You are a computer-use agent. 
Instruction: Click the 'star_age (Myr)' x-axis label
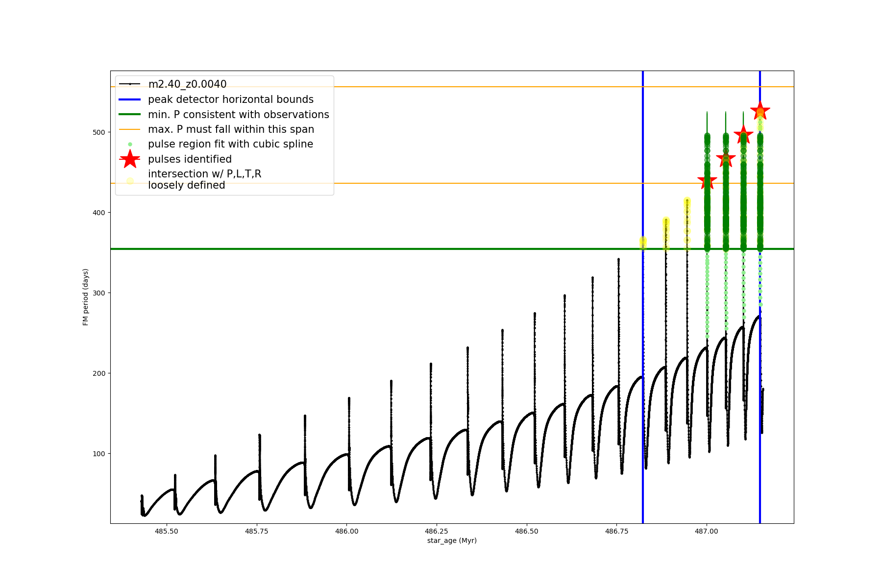[x=452, y=540]
